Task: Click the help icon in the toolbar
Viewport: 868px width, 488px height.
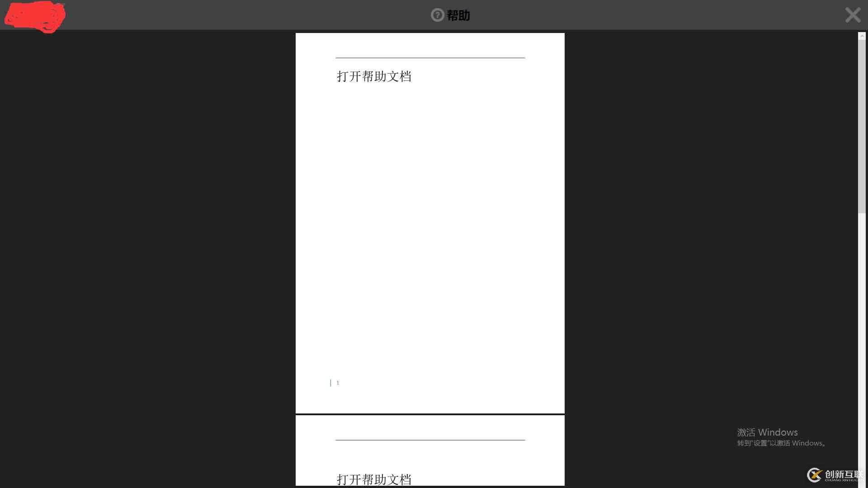Action: click(437, 15)
